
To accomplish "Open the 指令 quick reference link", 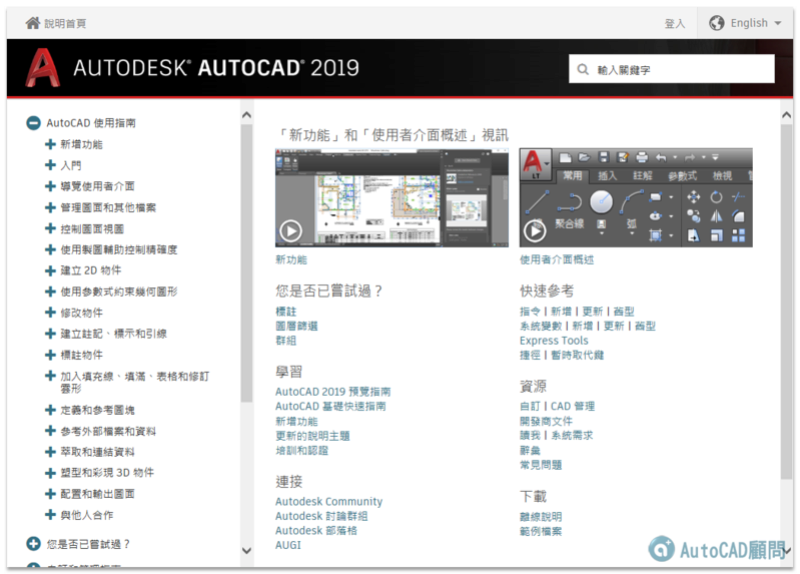I will 530,311.
